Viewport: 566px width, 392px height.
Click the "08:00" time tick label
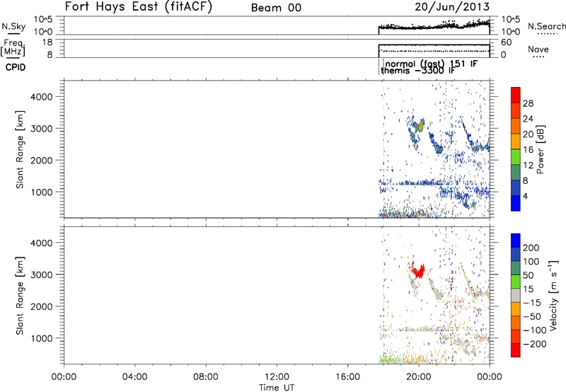click(x=206, y=377)
